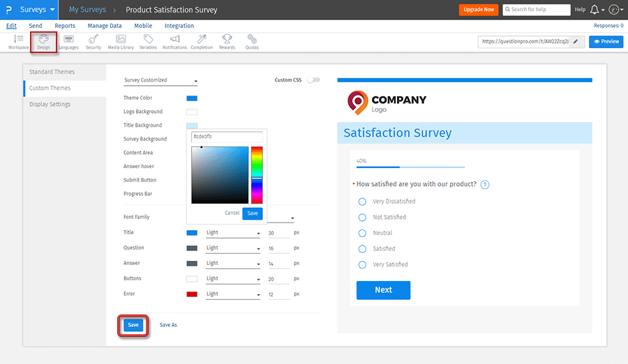Open the Question font weight dropdown
The image size is (628, 364).
(232, 248)
